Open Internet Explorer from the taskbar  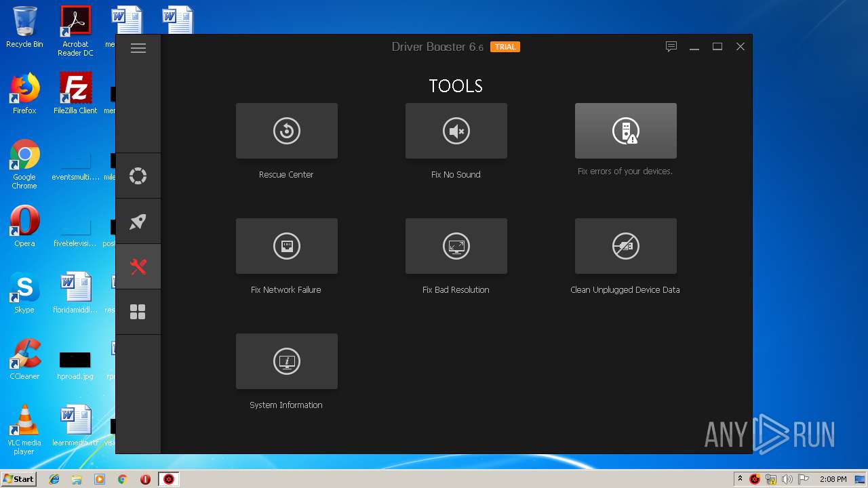coord(54,479)
